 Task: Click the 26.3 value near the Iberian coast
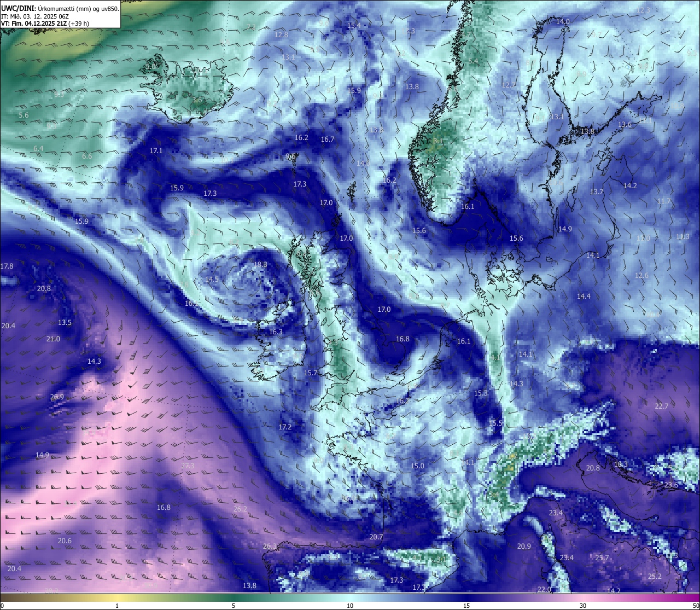coord(270,546)
